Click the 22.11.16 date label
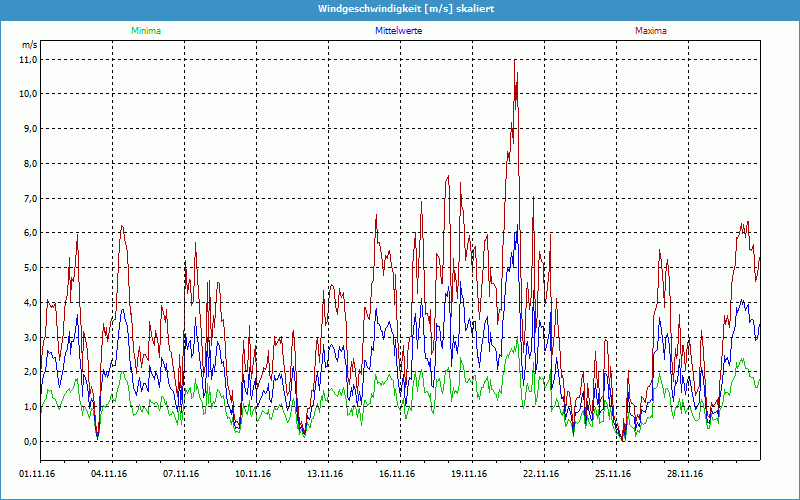This screenshot has width=800, height=500. tap(542, 475)
